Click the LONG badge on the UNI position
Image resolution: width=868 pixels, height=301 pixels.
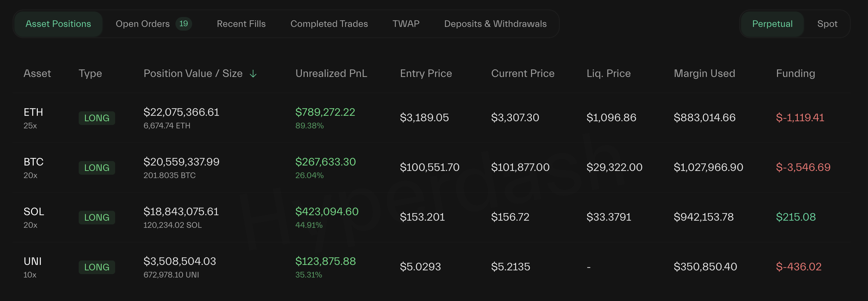tap(97, 267)
